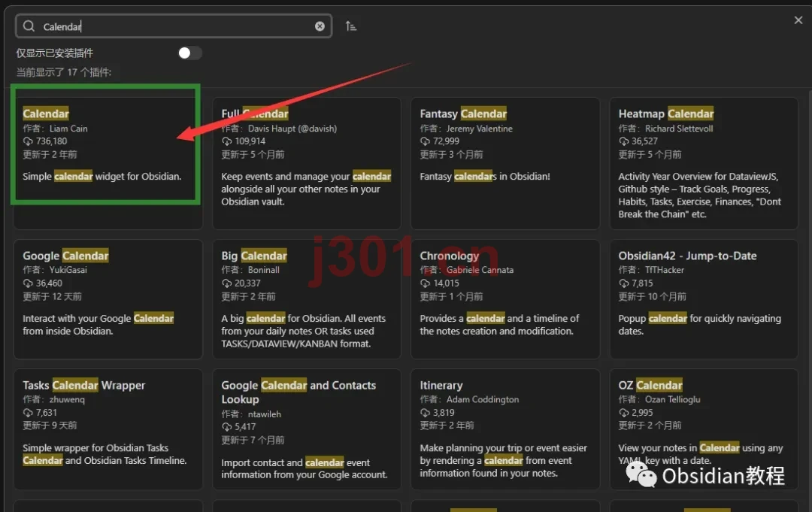Open Obsidian42 - Jump-to-Date plugin
This screenshot has height=512, width=812.
coord(704,298)
